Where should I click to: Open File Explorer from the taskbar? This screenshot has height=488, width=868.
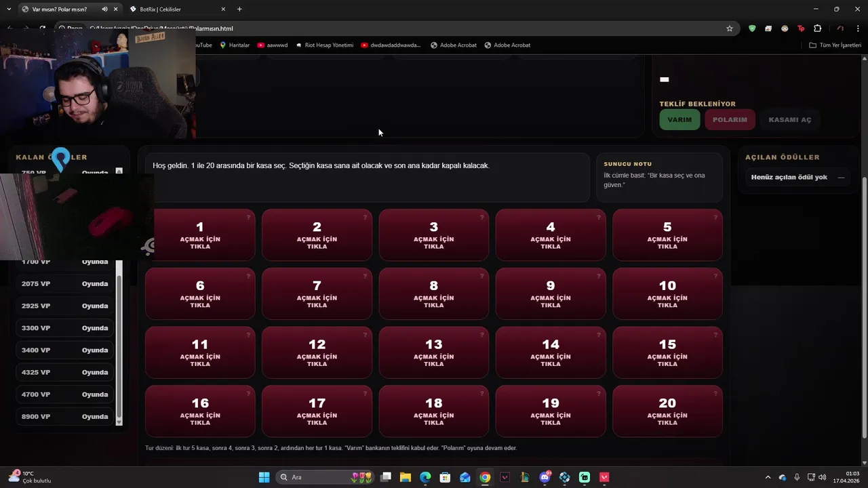(406, 477)
